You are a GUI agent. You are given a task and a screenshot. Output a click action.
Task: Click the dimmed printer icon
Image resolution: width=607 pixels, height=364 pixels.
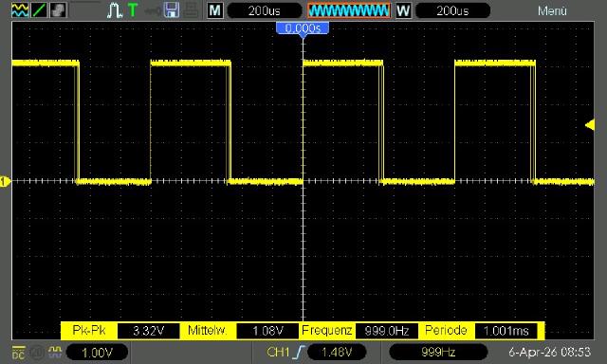(192, 10)
